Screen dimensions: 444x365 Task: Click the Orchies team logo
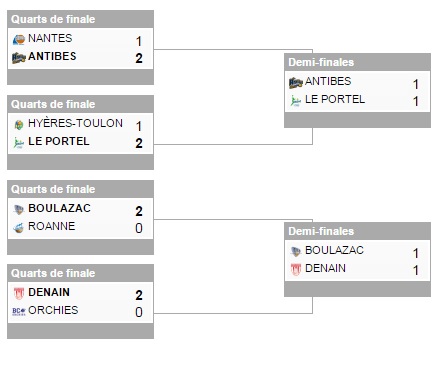click(x=19, y=312)
